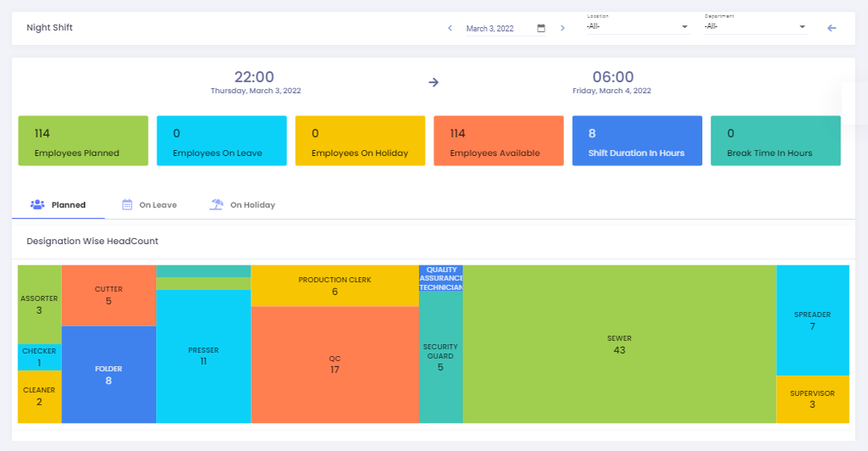
Task: Click the CUTTER treemap block
Action: coord(108,295)
